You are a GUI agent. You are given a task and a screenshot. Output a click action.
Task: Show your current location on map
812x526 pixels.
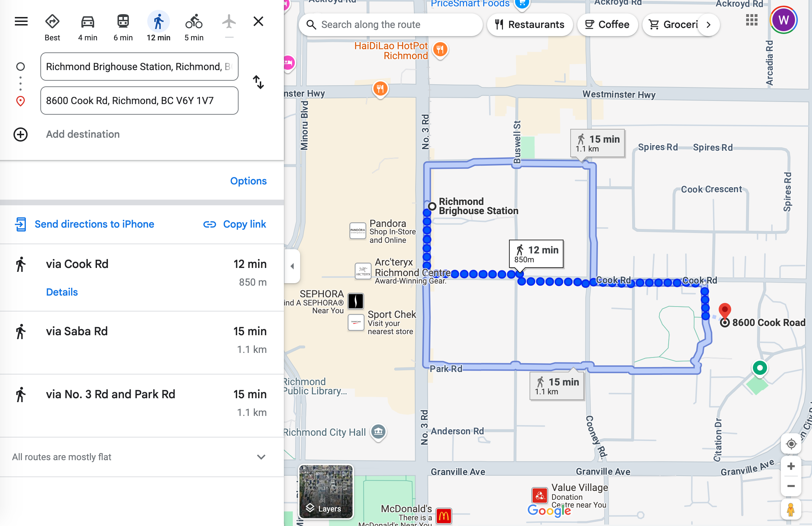[x=791, y=444]
